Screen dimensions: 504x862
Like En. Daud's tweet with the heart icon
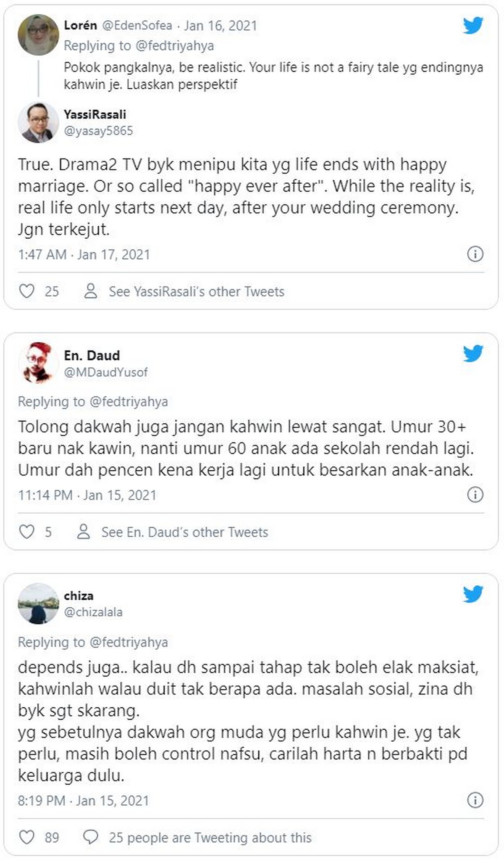pos(27,532)
